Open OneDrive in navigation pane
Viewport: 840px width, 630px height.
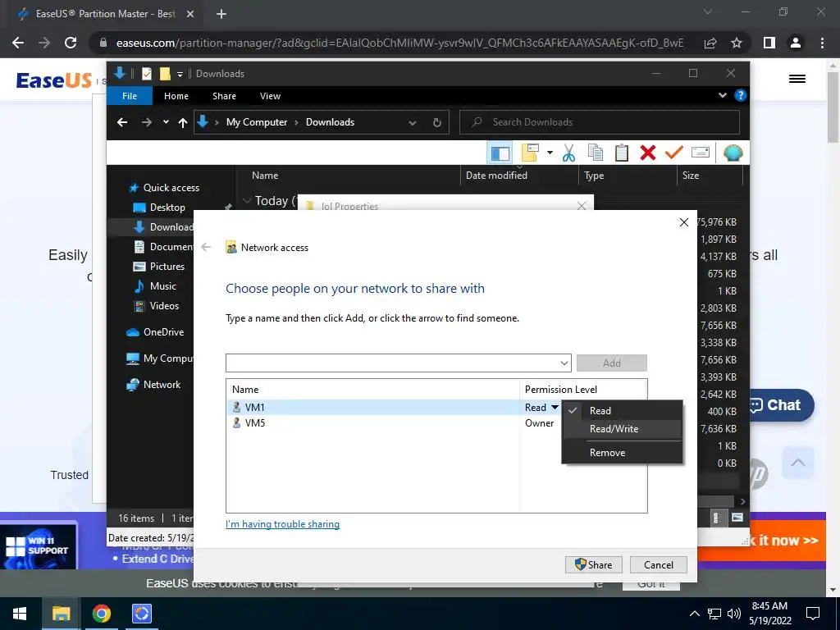coord(163,332)
